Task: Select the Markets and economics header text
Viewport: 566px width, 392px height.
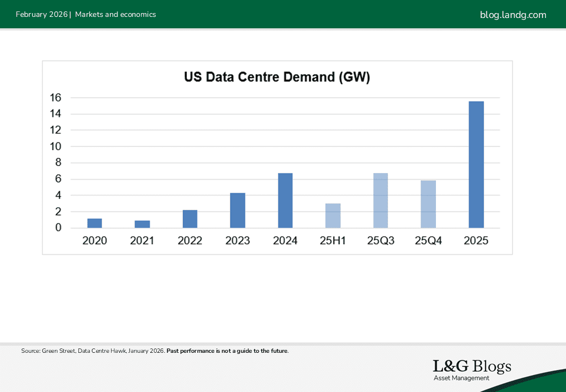Action: [x=115, y=15]
